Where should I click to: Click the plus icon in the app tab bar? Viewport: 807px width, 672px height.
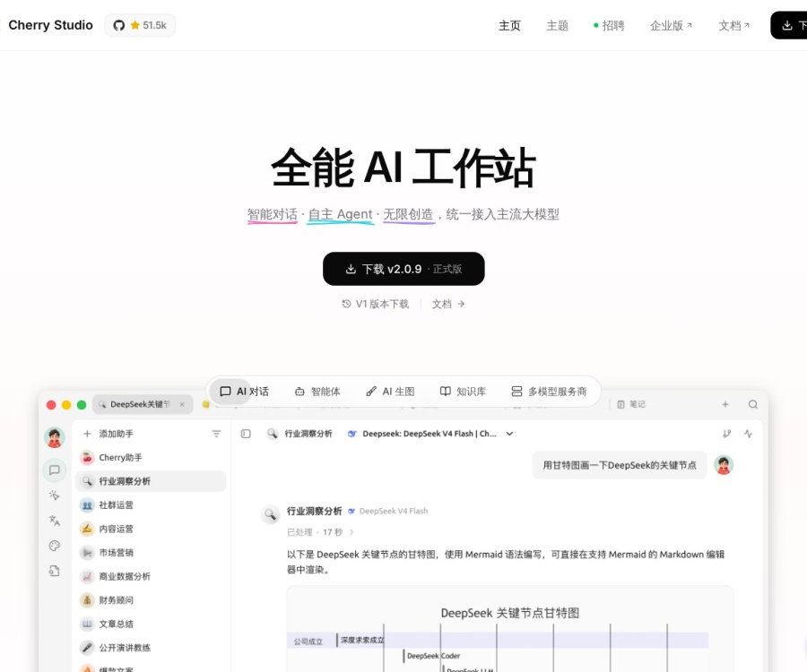(x=725, y=405)
